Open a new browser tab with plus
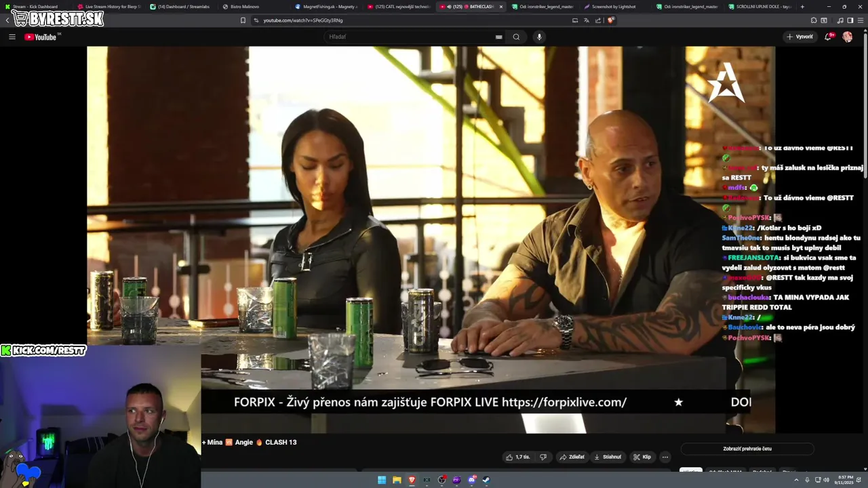868x488 pixels. click(x=802, y=6)
